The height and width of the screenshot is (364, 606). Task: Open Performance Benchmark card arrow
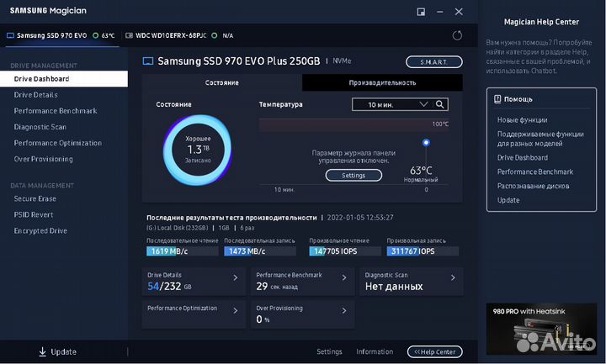344,277
